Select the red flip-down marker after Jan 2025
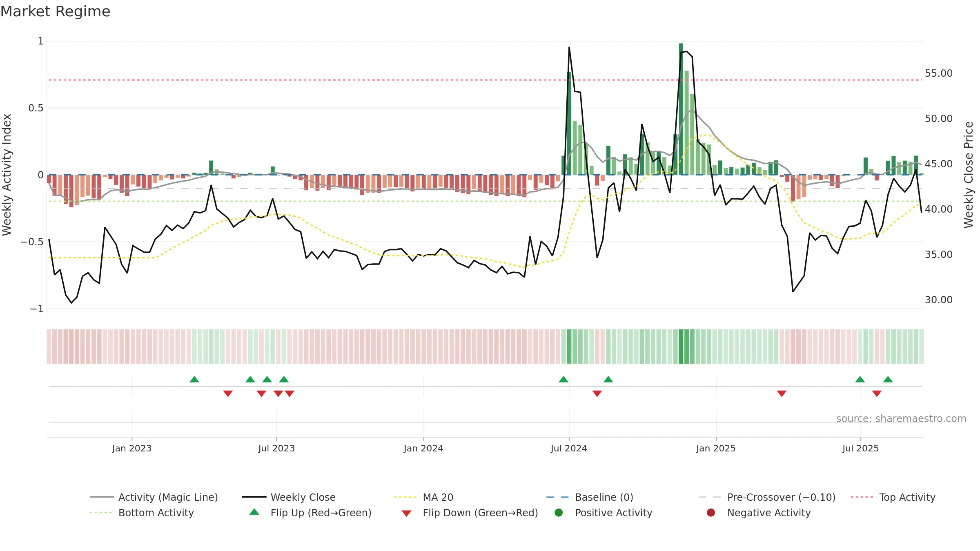 pos(782,393)
